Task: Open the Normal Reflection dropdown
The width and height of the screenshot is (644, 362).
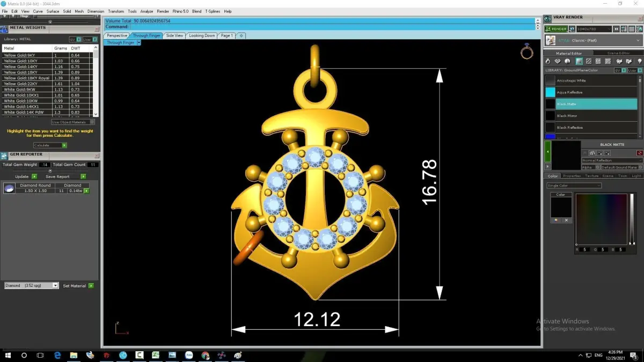Action: (612, 160)
